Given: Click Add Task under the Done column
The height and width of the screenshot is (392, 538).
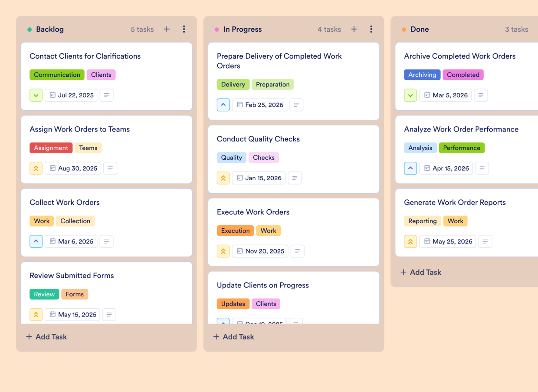Looking at the screenshot, I should [x=421, y=272].
